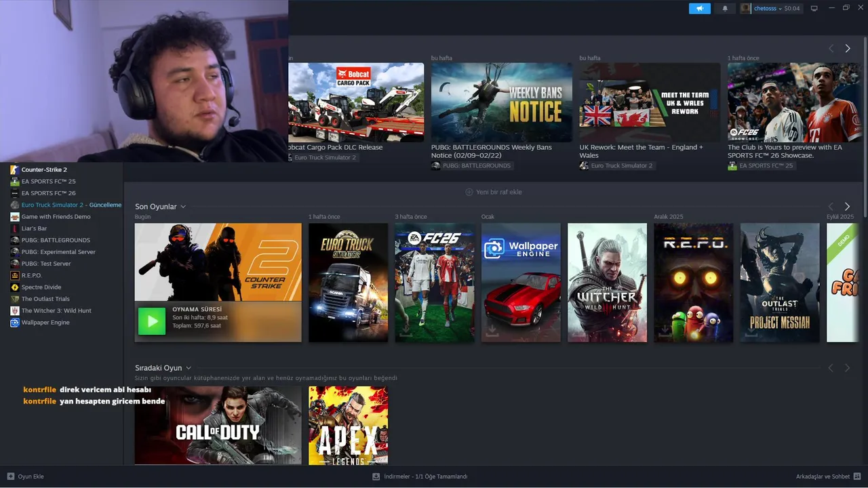The height and width of the screenshot is (488, 868).
Task: Go to next news items arrow
Action: pos(847,49)
